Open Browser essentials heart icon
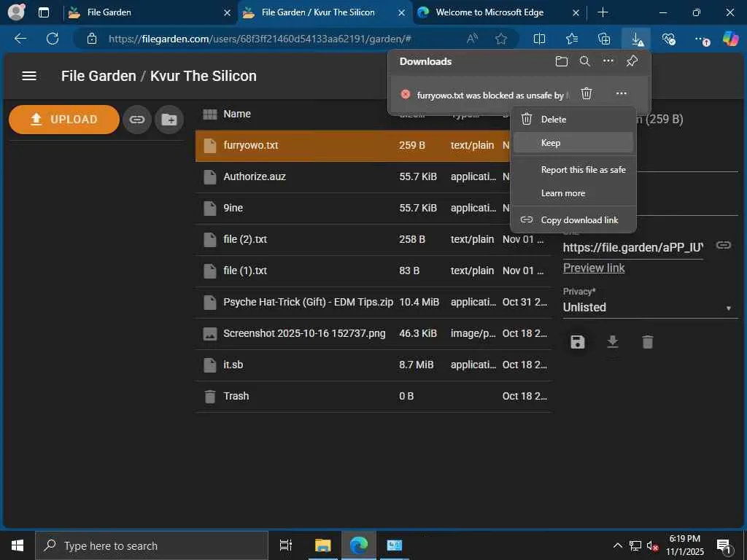Image resolution: width=747 pixels, height=560 pixels. click(x=669, y=39)
